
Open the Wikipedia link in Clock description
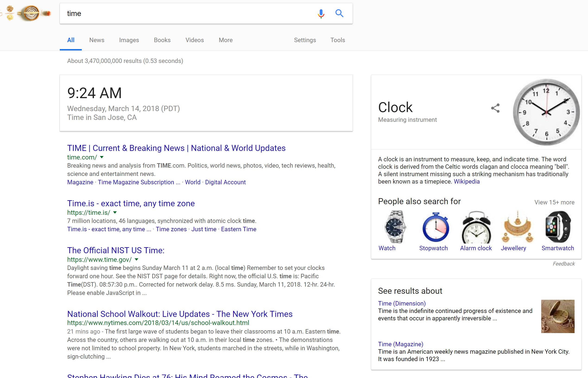tap(466, 182)
